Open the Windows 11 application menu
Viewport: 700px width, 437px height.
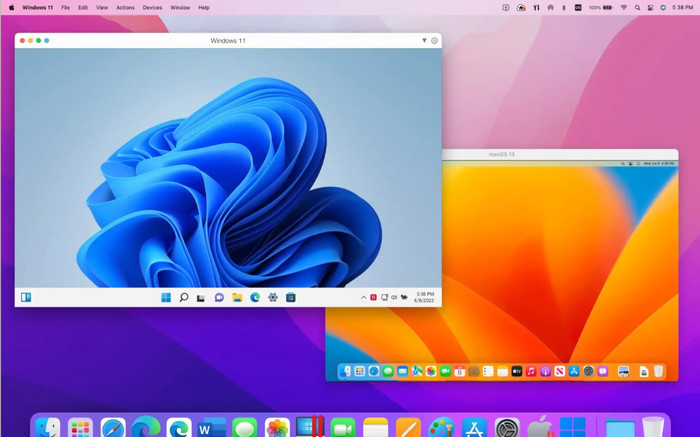tap(38, 8)
